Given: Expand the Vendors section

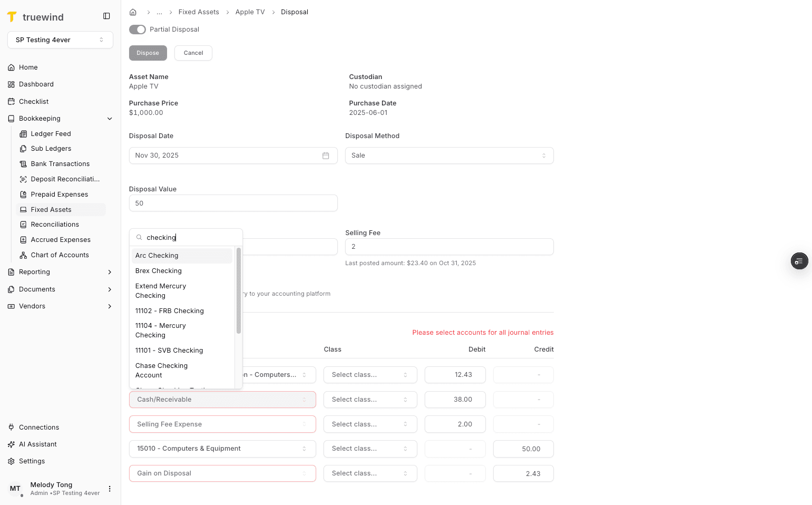Looking at the screenshot, I should (x=33, y=306).
